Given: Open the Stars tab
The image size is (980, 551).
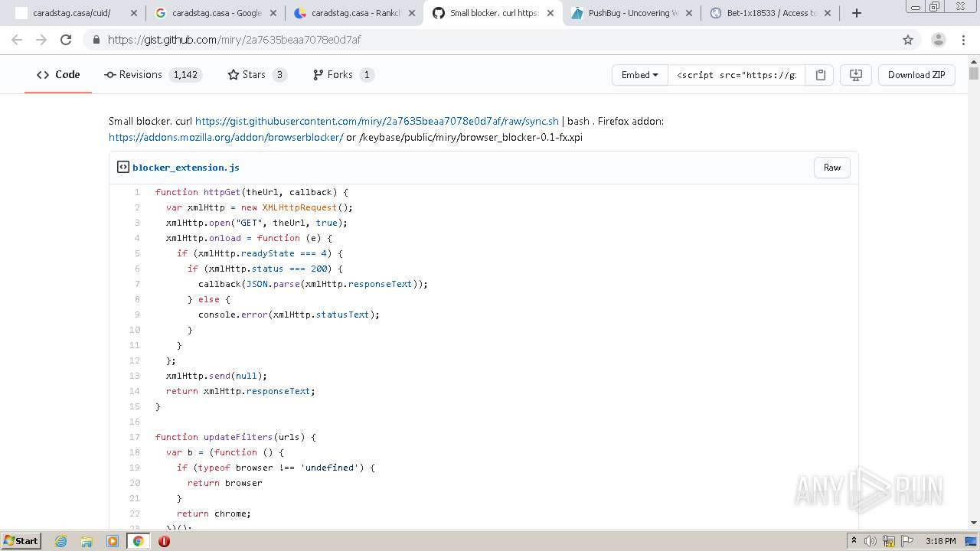Looking at the screenshot, I should (257, 74).
